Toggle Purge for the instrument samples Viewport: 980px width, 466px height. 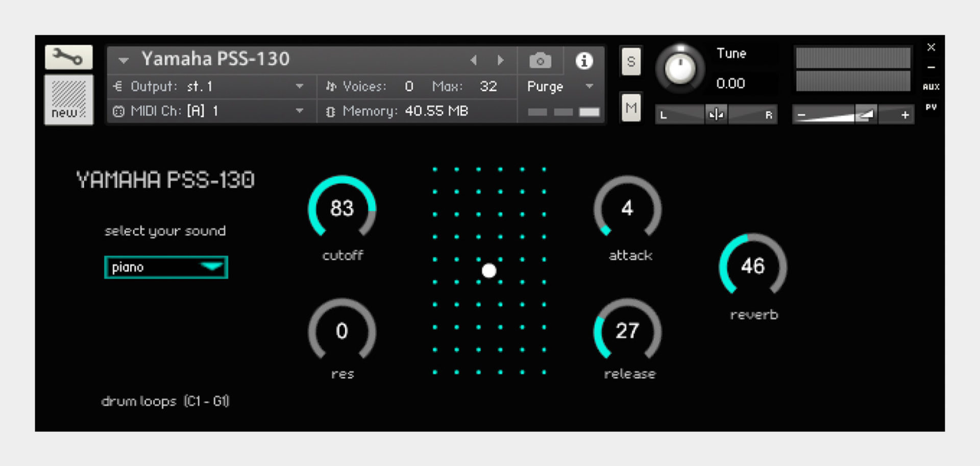544,87
